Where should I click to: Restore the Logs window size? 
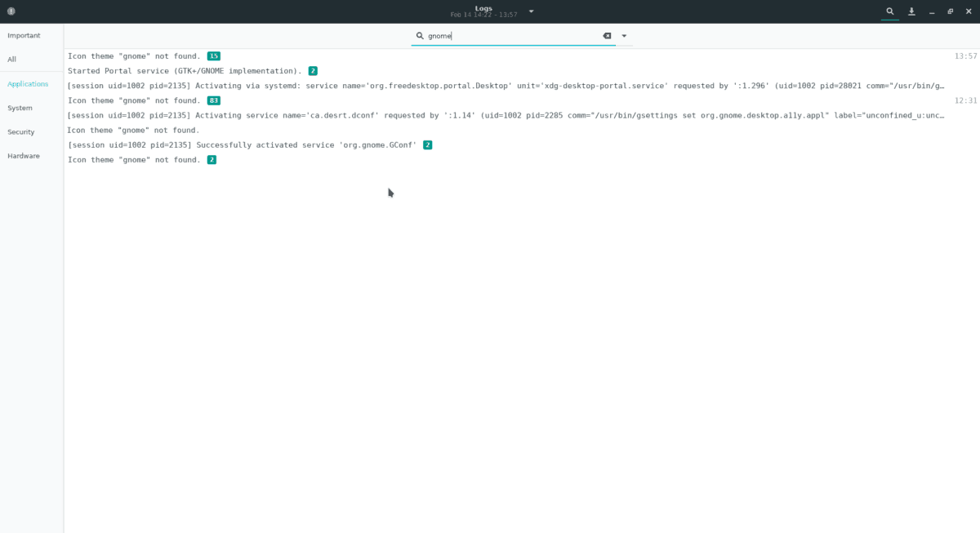coord(950,11)
